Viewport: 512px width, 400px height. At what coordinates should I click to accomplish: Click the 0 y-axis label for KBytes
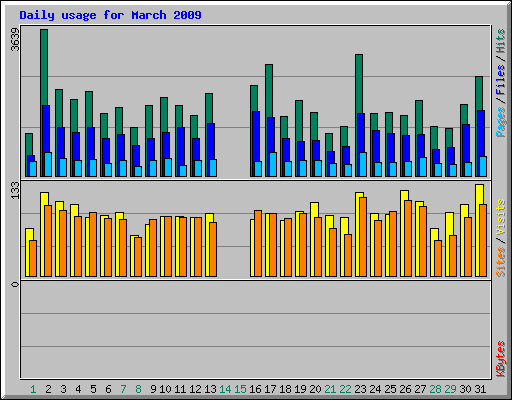pyautogui.click(x=15, y=284)
